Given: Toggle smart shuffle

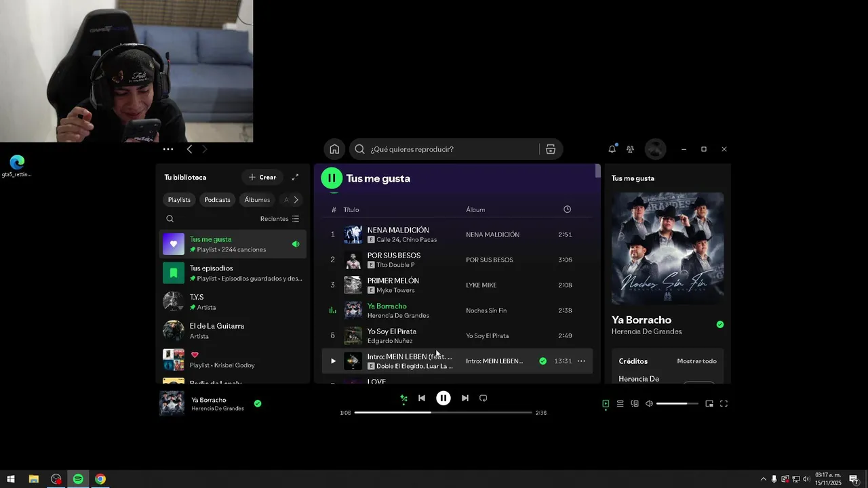Looking at the screenshot, I should click(403, 399).
